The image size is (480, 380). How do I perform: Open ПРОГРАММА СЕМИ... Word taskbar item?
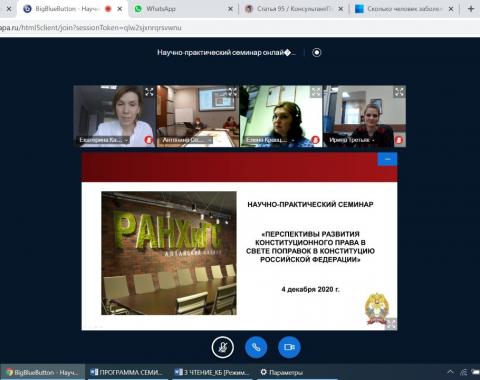[127, 372]
